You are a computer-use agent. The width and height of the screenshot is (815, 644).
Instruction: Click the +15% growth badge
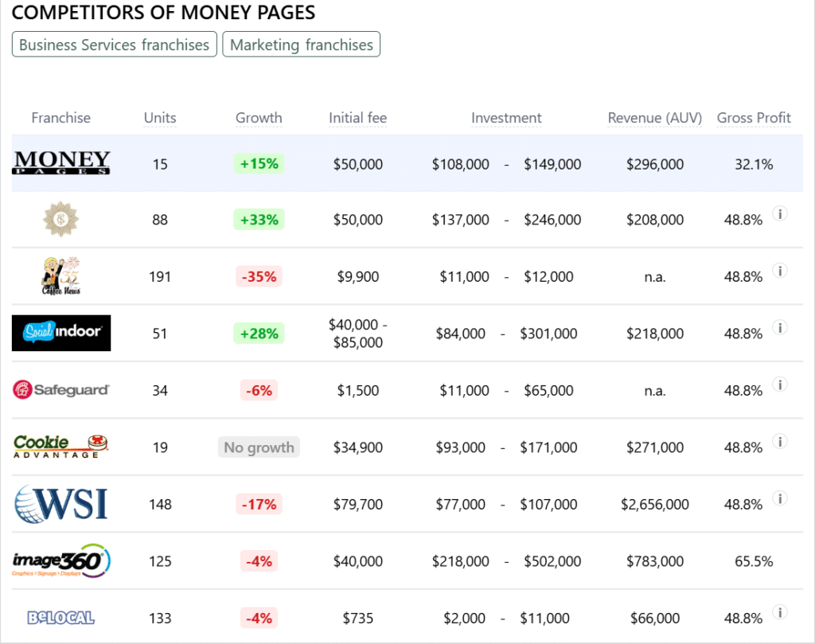[259, 164]
